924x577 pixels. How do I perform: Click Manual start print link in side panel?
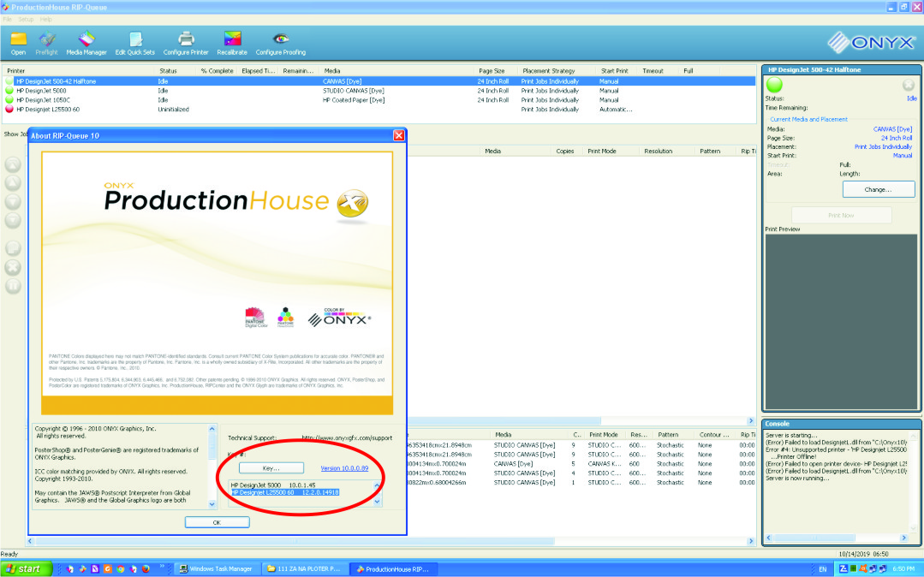pyautogui.click(x=903, y=156)
